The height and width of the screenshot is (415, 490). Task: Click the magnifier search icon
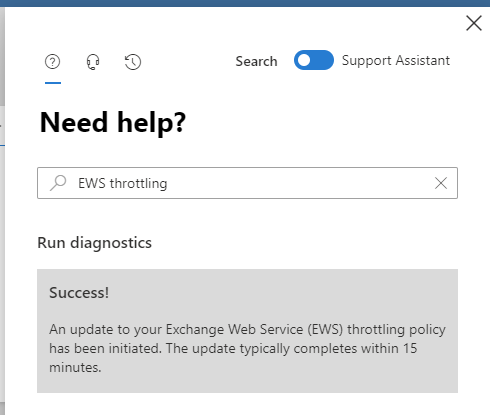pyautogui.click(x=58, y=183)
